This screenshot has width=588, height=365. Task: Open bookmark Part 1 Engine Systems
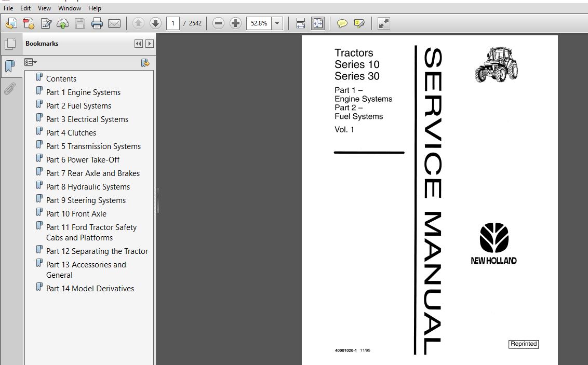click(83, 92)
